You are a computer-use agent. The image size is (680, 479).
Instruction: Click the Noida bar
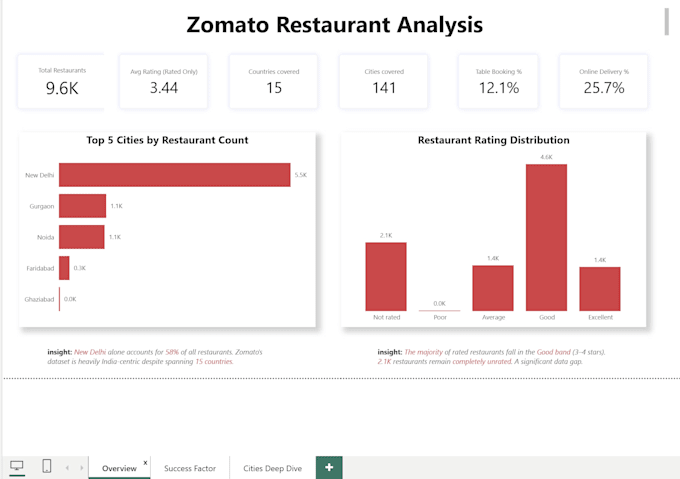point(82,237)
